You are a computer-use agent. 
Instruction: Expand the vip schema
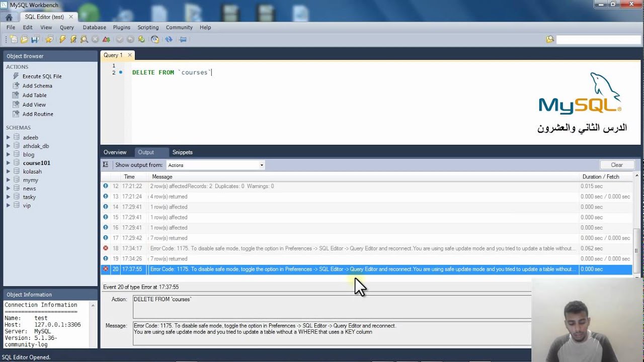8,206
